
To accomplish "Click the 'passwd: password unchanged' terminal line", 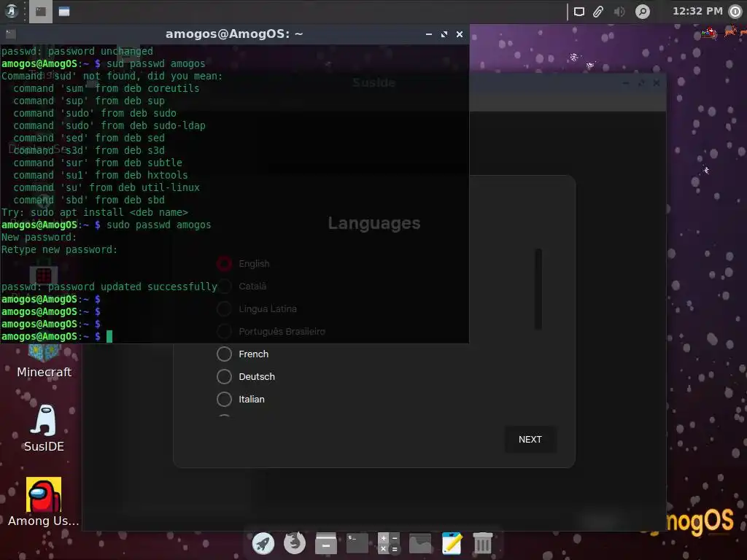I will pos(77,51).
